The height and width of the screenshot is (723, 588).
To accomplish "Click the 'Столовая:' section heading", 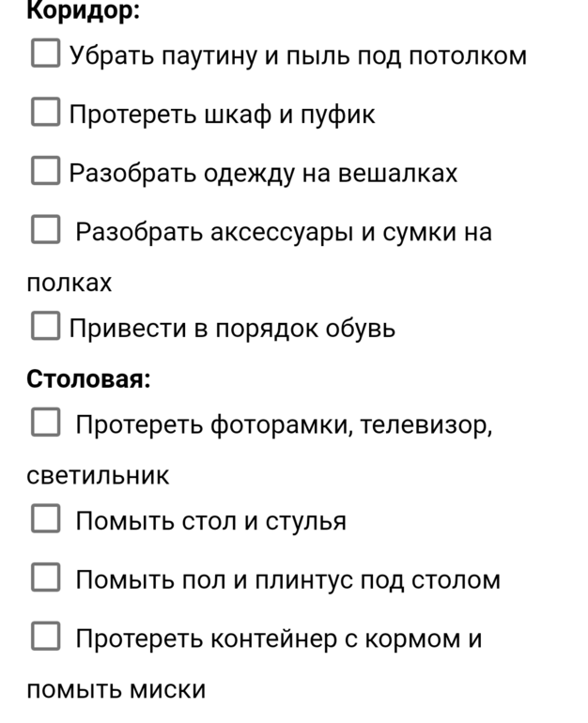I will 89,379.
